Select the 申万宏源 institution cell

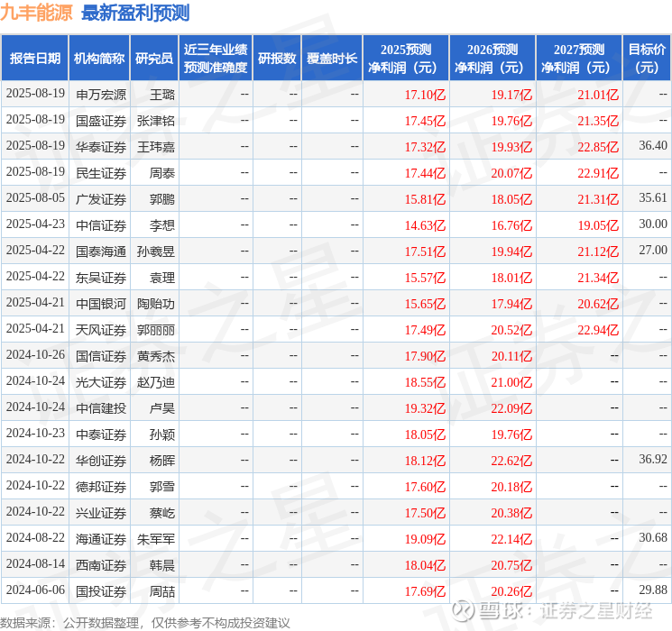101,95
